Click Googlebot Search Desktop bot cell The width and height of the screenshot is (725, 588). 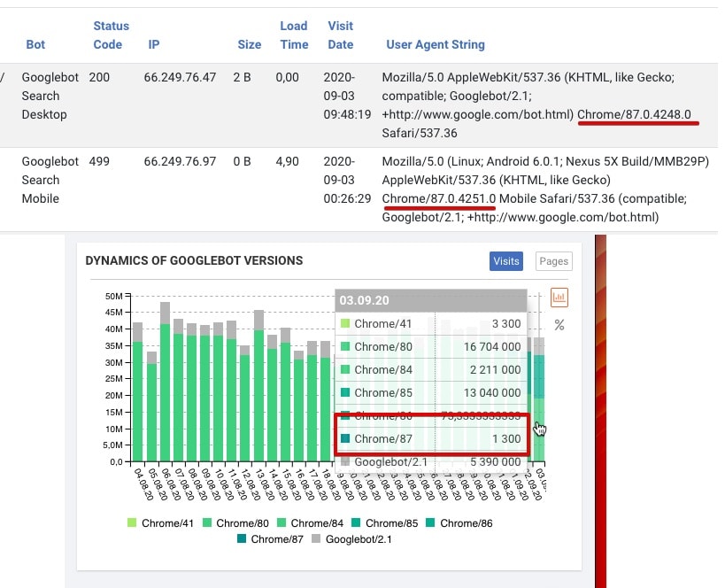coord(50,96)
